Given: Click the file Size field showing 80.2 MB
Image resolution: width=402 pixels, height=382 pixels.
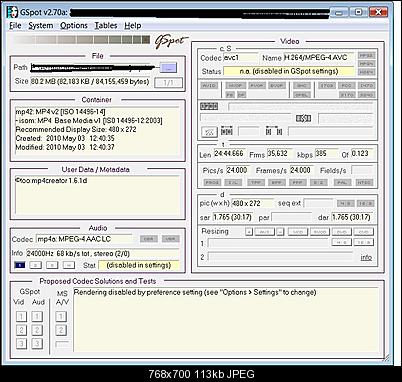Looking at the screenshot, I should (x=90, y=82).
